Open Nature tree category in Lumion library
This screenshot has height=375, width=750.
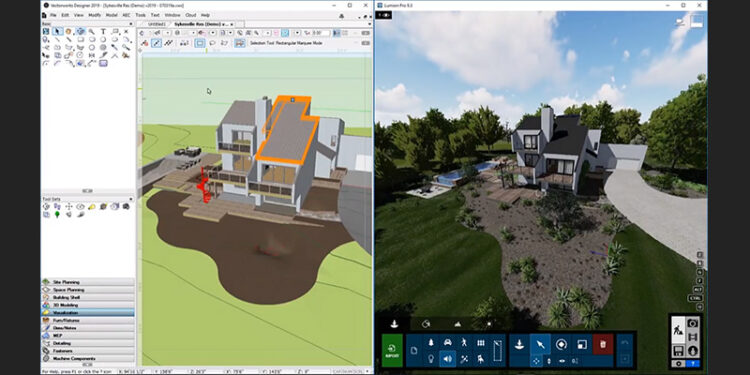[x=431, y=342]
